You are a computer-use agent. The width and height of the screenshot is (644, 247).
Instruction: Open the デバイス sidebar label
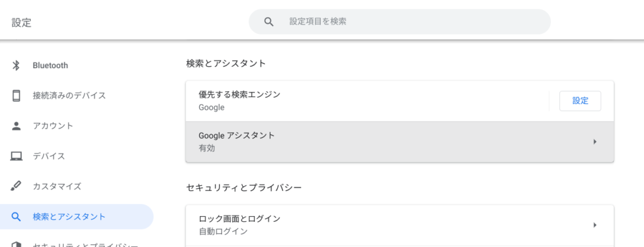pos(49,156)
